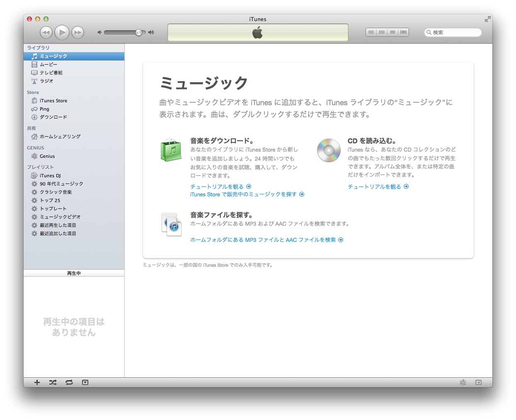Click the 音楽ファイルを探す。 heading
This screenshot has width=516, height=420.
(221, 215)
